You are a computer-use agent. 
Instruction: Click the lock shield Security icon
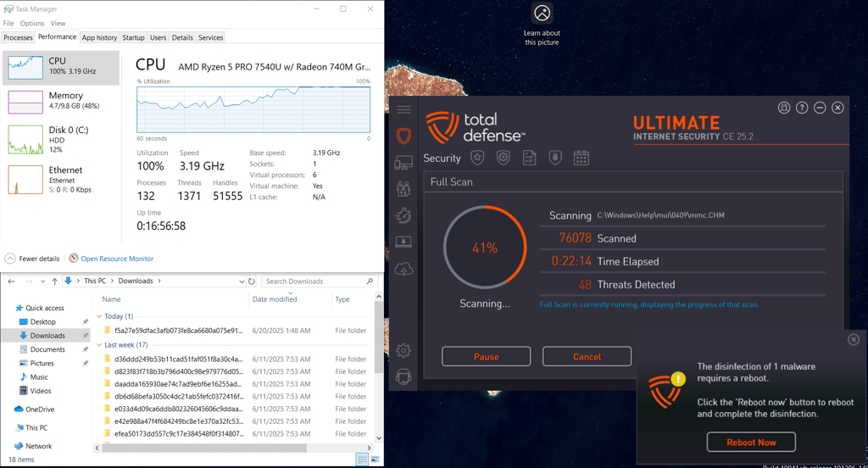coord(555,158)
